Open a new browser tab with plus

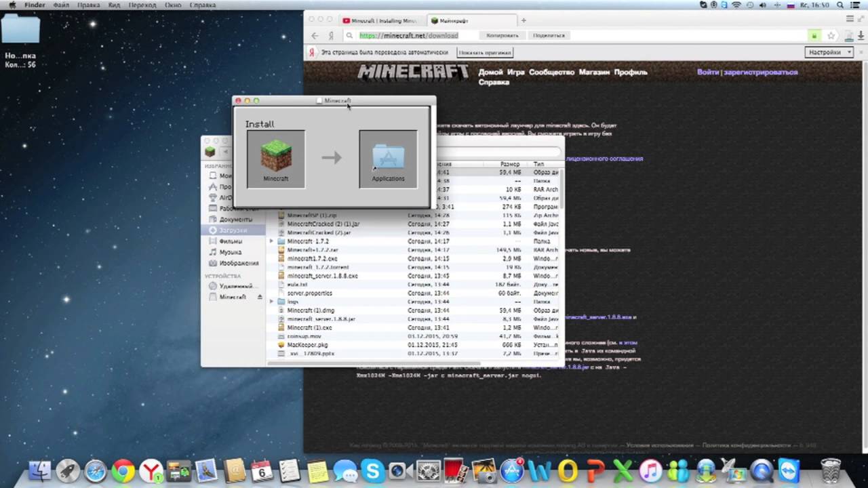click(524, 20)
